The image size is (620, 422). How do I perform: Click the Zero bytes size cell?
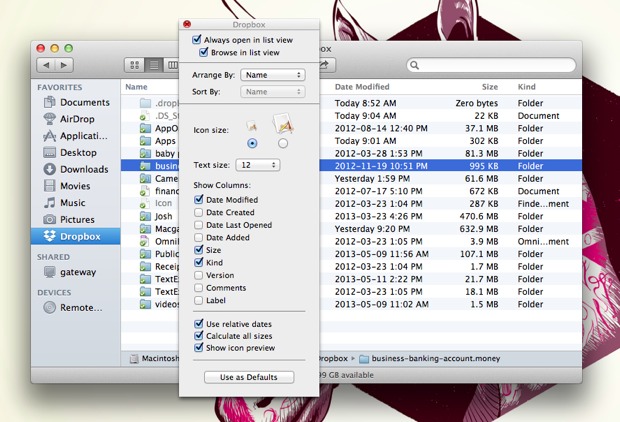point(477,103)
